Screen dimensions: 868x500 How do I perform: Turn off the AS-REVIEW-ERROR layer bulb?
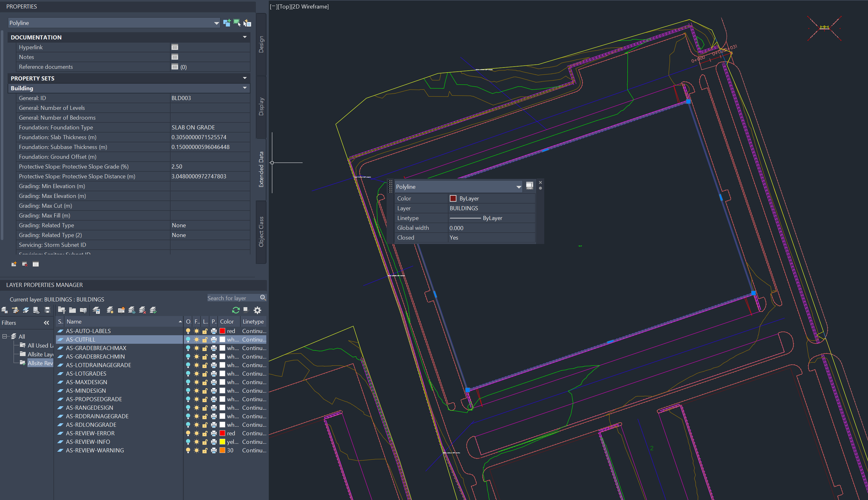tap(188, 433)
